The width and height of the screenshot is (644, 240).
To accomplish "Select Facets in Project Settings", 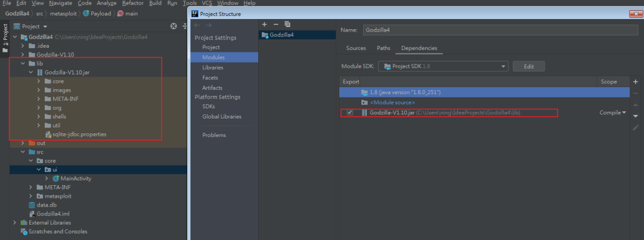I will coord(210,77).
